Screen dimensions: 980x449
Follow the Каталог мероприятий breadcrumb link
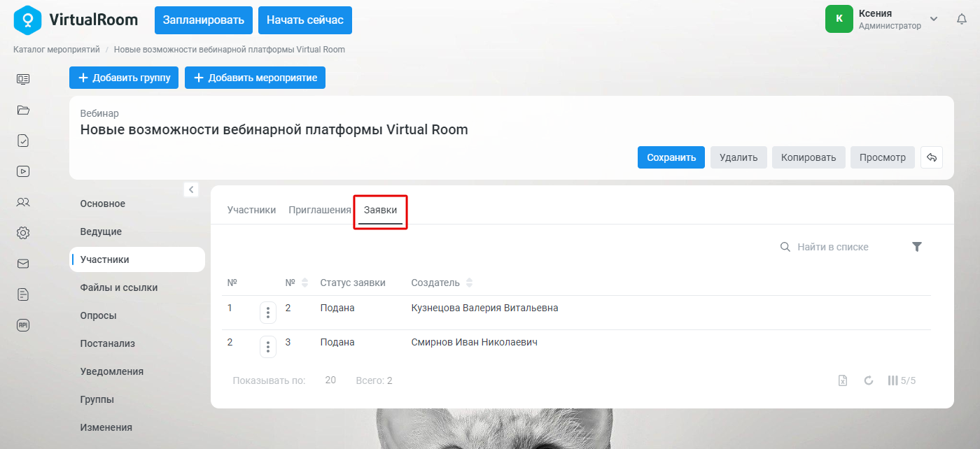(x=57, y=50)
